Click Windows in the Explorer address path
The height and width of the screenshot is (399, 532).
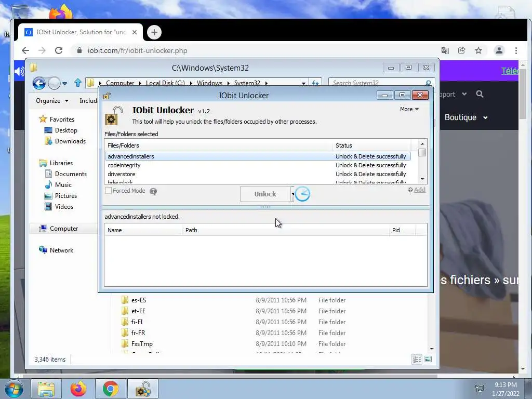tap(209, 83)
